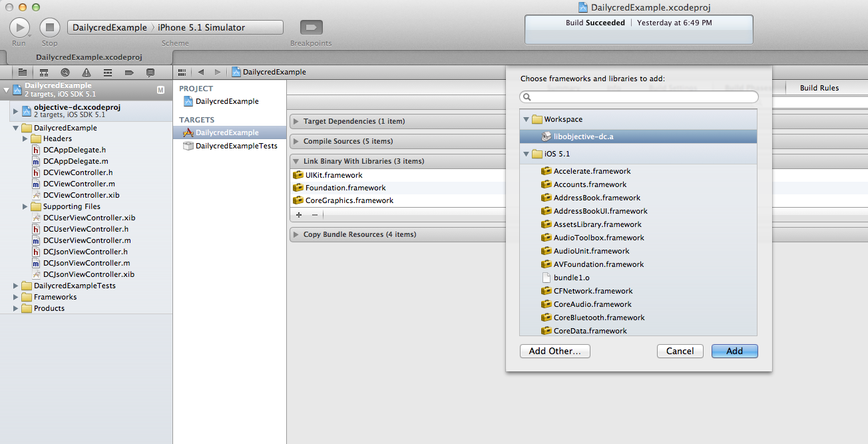Collapse the DailycredExample project root

pos(6,90)
